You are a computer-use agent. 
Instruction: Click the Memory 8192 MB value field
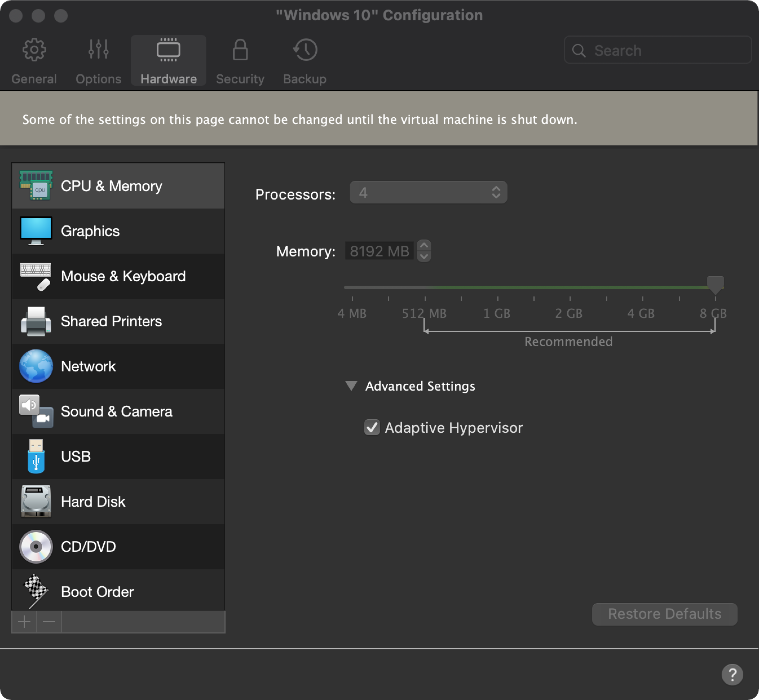(x=379, y=251)
